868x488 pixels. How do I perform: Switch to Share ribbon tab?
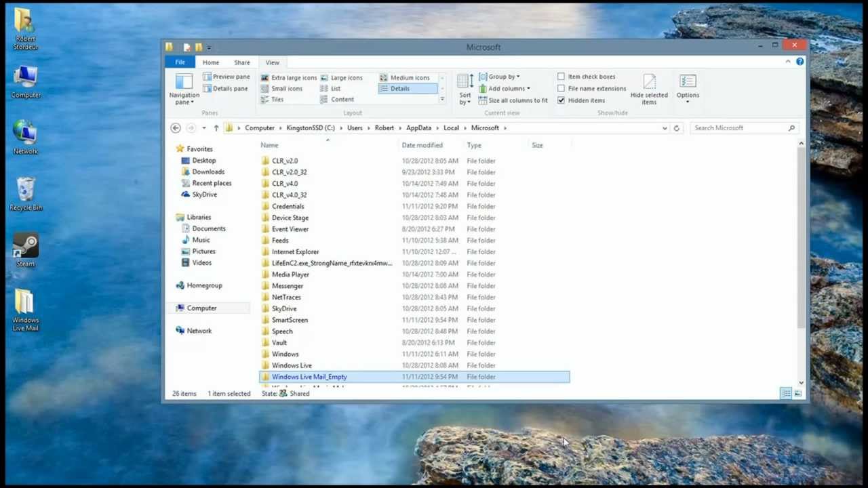click(x=241, y=62)
